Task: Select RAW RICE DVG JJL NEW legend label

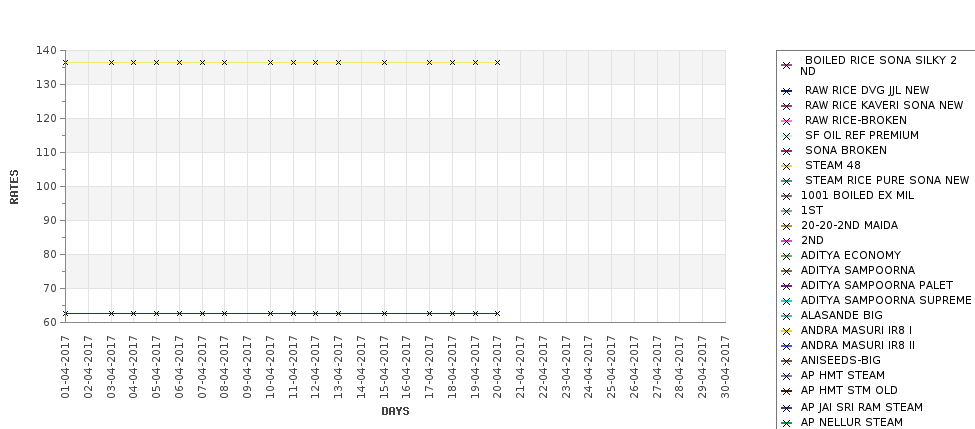Action: point(867,91)
